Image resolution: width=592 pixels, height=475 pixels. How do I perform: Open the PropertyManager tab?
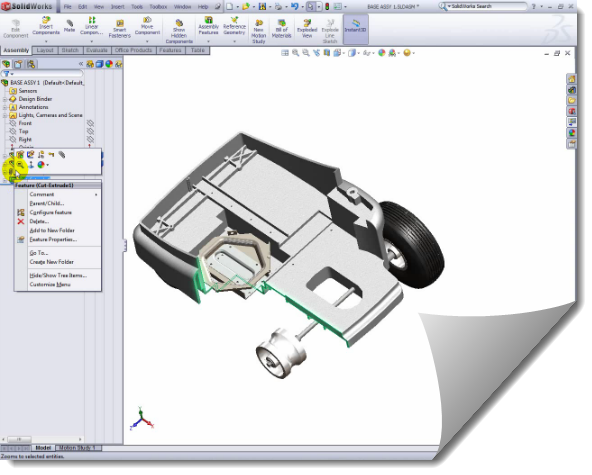tap(18, 64)
